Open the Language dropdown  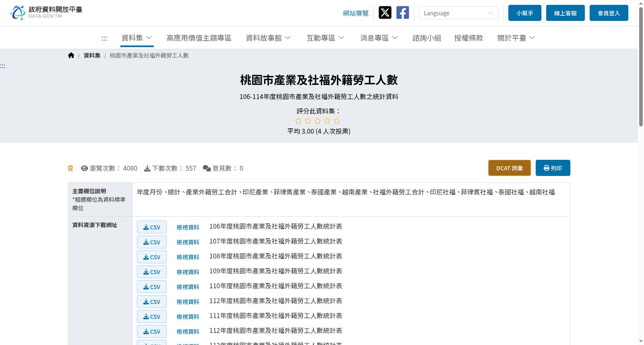coord(458,13)
